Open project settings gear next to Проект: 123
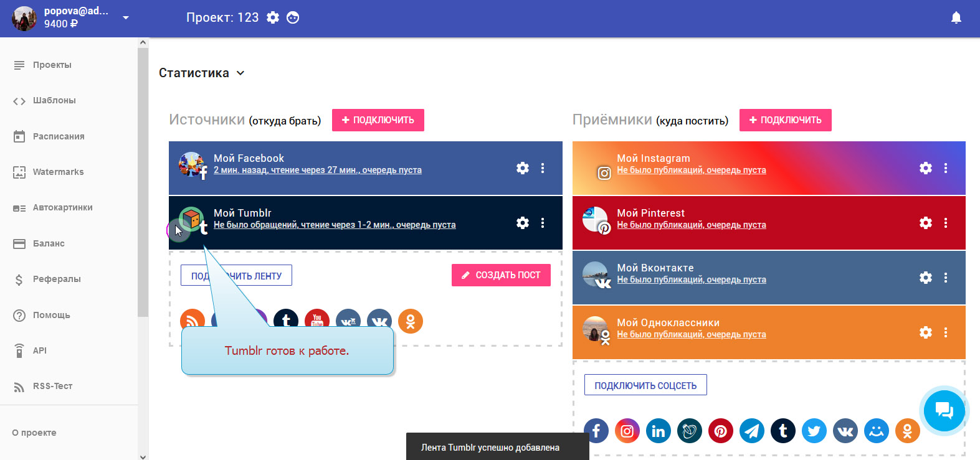This screenshot has width=980, height=460. click(273, 17)
